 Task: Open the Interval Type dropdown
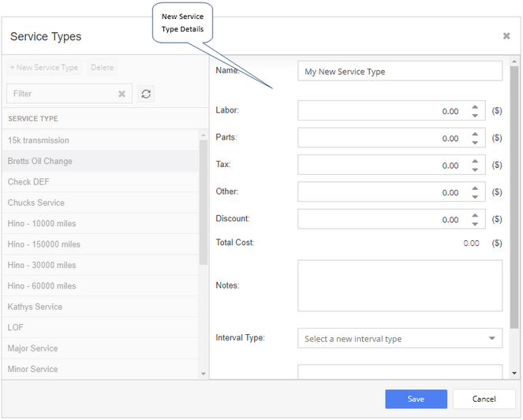click(400, 338)
